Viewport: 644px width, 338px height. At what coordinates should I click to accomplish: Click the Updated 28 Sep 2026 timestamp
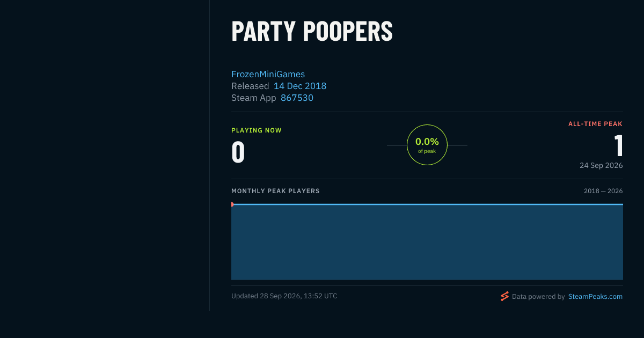[x=284, y=296]
